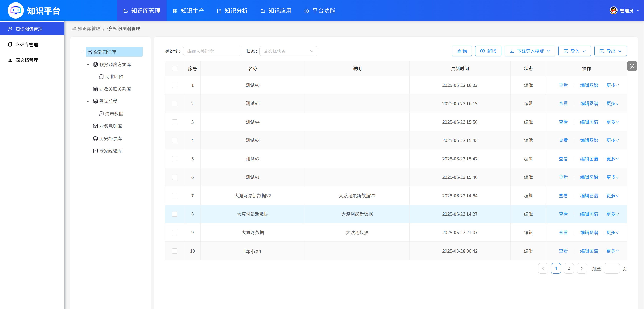Image resolution: width=644 pixels, height=309 pixels.
Task: Click 编辑图谱 link for 测试V4 row
Action: [x=589, y=122]
